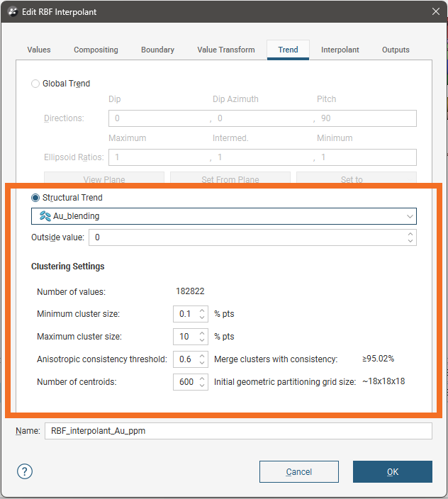
Task: Expand the Au_blending structural trend dropdown
Action: coord(409,216)
